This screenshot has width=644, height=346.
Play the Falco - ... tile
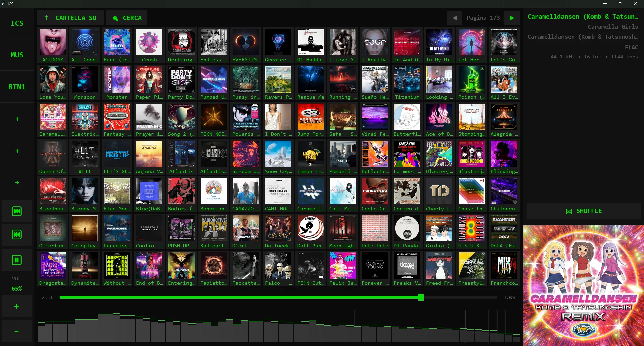coord(278,269)
